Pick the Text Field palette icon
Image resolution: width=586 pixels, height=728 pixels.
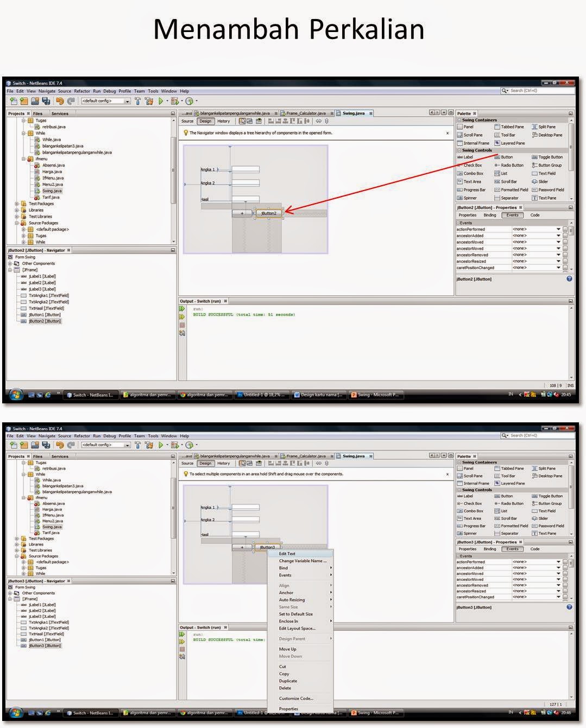(x=548, y=173)
